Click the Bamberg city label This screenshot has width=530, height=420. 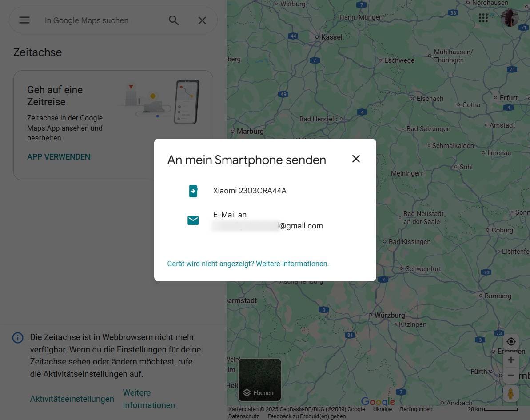tap(498, 296)
